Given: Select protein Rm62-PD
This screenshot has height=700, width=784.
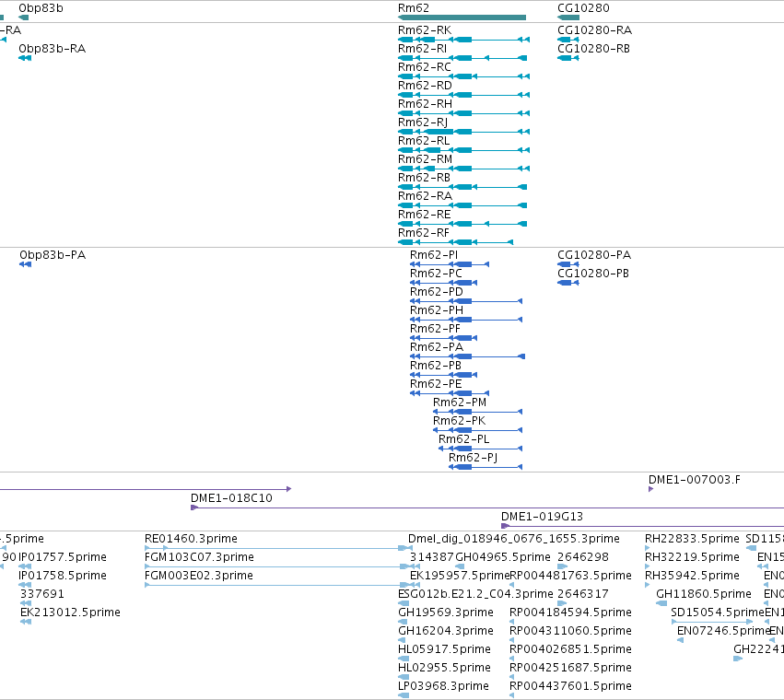Looking at the screenshot, I should click(466, 301).
